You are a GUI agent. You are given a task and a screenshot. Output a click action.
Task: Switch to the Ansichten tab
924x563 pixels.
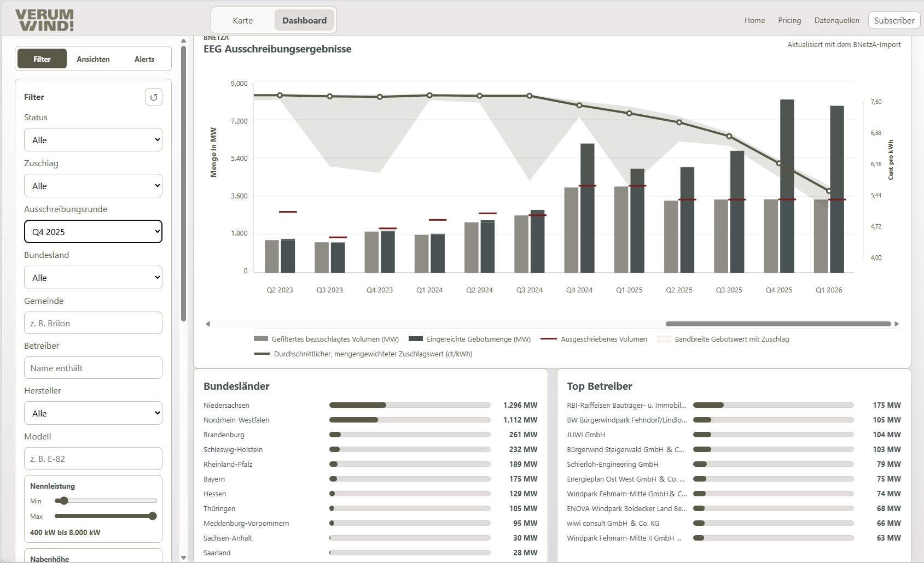point(93,58)
